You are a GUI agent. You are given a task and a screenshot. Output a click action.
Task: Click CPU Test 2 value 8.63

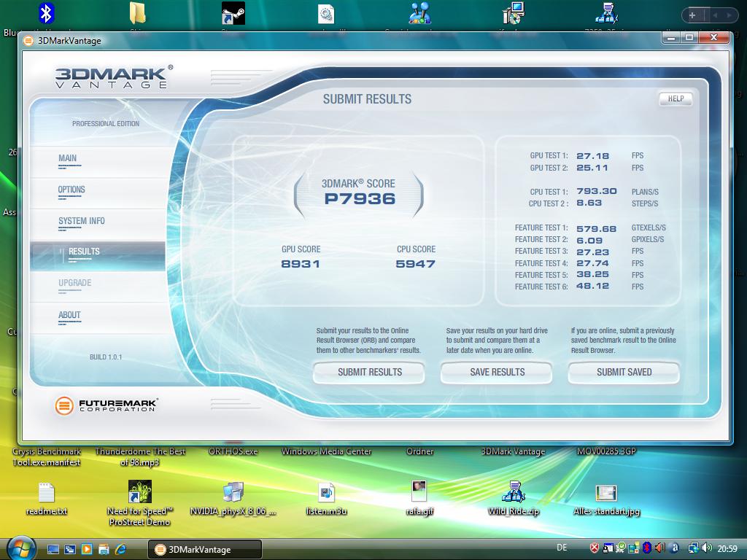click(589, 203)
